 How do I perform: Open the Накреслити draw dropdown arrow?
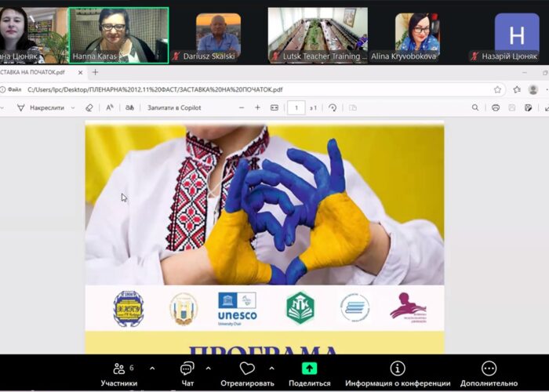click(x=73, y=107)
